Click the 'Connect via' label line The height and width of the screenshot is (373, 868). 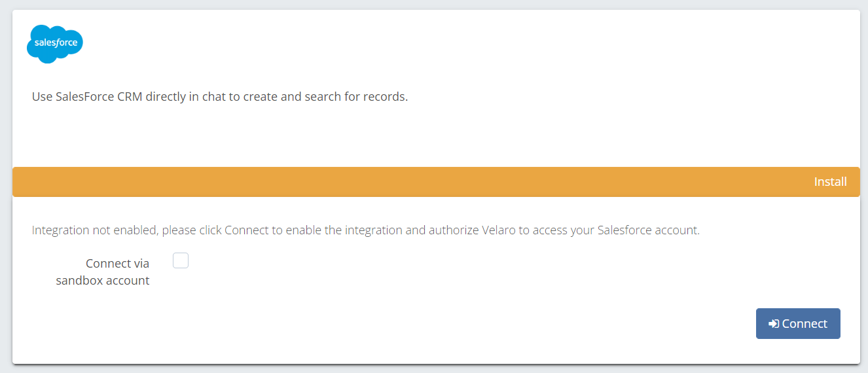pos(118,264)
